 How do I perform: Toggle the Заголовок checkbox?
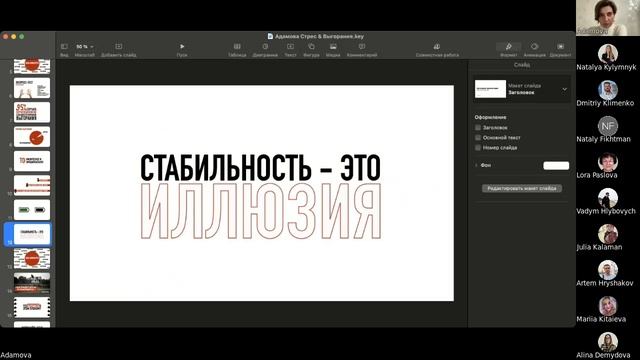[x=478, y=128]
